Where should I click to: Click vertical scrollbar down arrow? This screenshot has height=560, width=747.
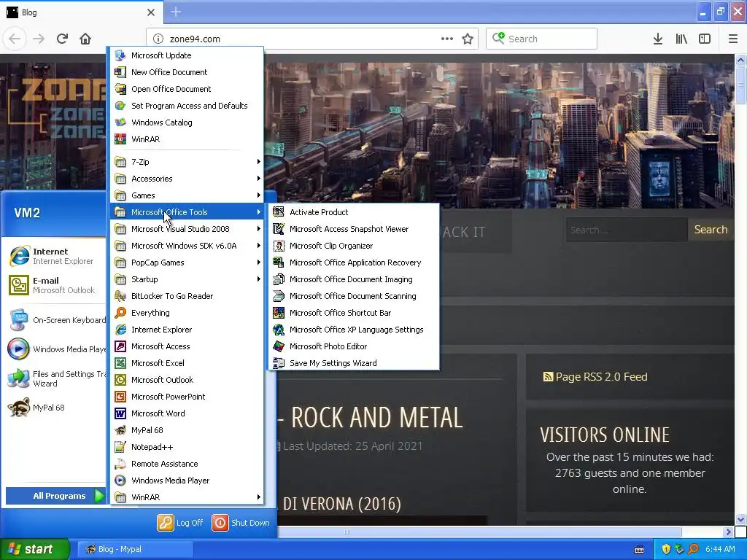(x=740, y=519)
